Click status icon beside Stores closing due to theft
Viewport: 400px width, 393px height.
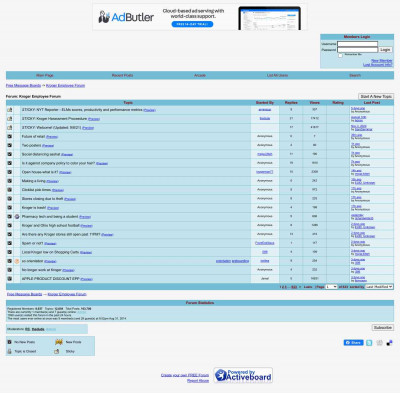point(9,199)
